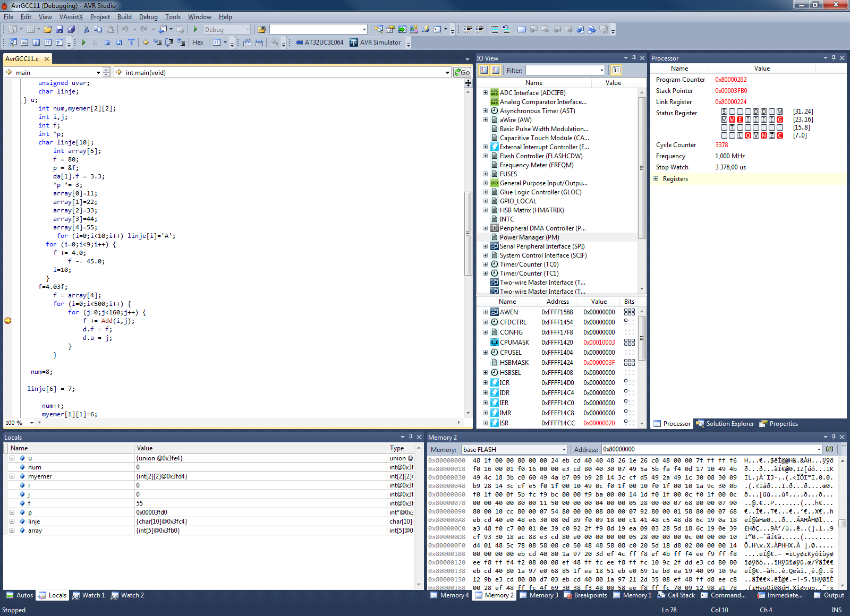The width and height of the screenshot is (850, 616).
Task: Click the Decrease Indent icon
Action: [467, 29]
